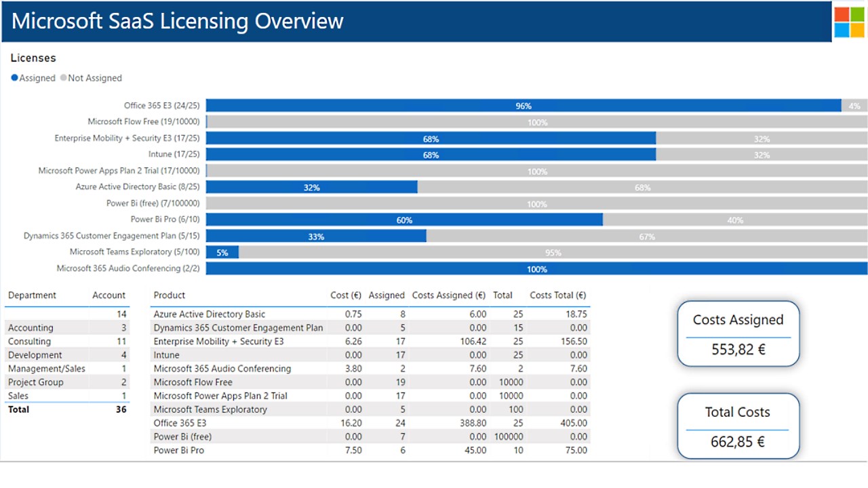Click the Power Bi (free) 100% unassigned bar
Image resolution: width=868 pixels, height=488 pixels.
537,203
